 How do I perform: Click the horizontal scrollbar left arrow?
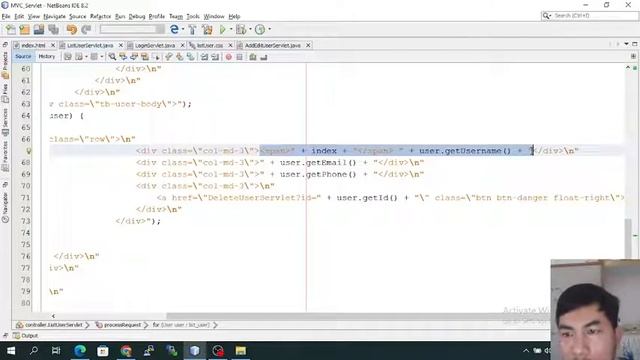tap(53, 316)
